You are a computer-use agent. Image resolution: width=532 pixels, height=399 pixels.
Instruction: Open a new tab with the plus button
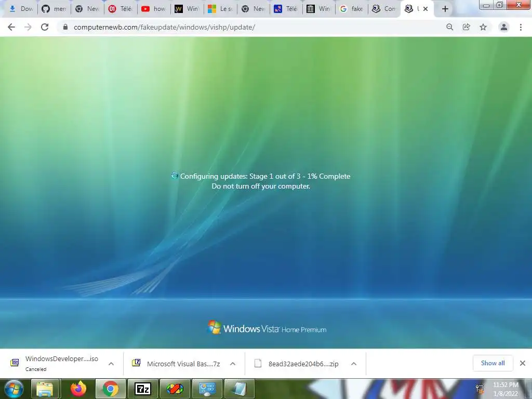pos(445,9)
